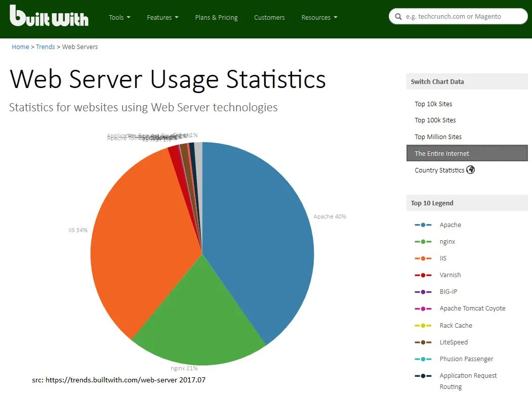Click the red Varnish pie slice
The width and height of the screenshot is (532, 393).
pyautogui.click(x=177, y=159)
